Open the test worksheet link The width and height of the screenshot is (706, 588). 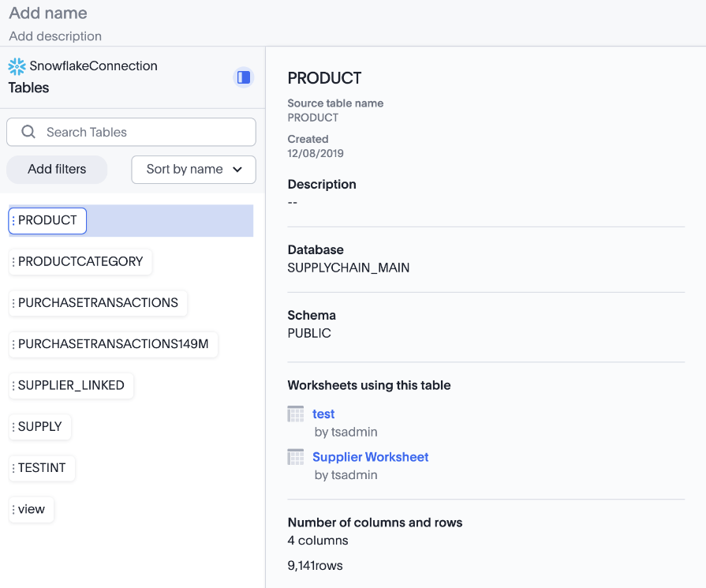coord(323,414)
